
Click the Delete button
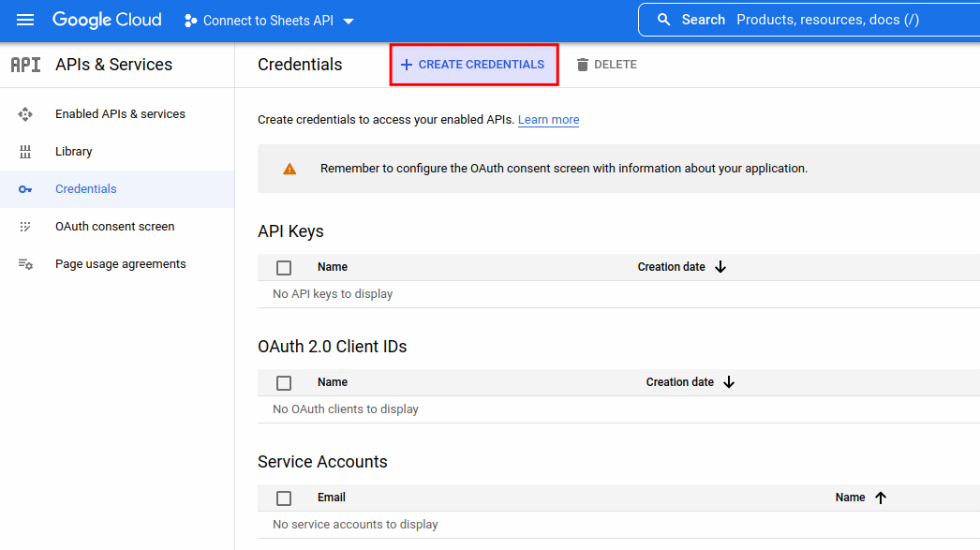pos(606,65)
